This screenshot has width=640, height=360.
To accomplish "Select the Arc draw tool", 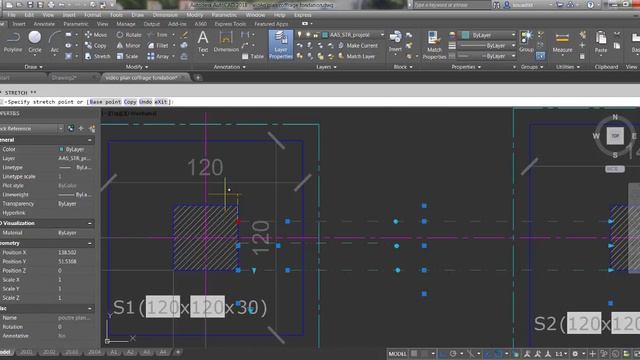I will pos(54,42).
